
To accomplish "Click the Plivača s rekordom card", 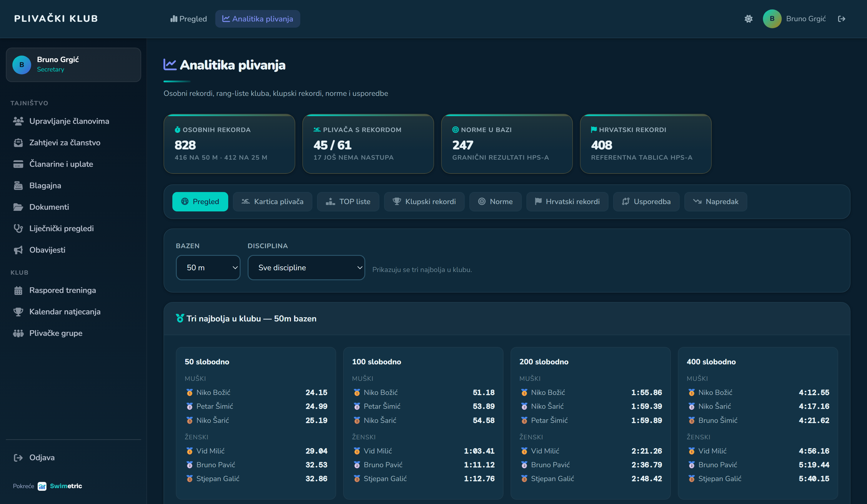I will (368, 144).
